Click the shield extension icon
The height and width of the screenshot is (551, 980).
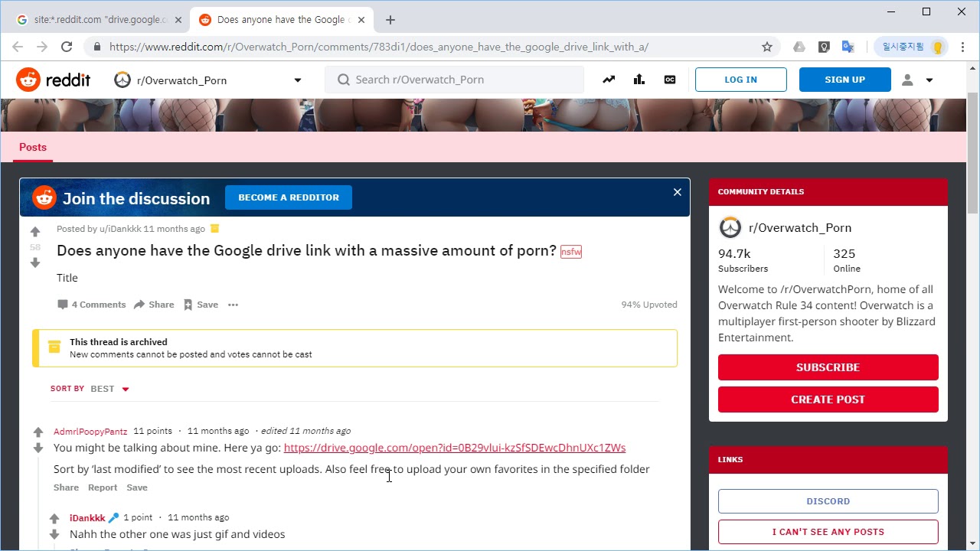pos(824,47)
